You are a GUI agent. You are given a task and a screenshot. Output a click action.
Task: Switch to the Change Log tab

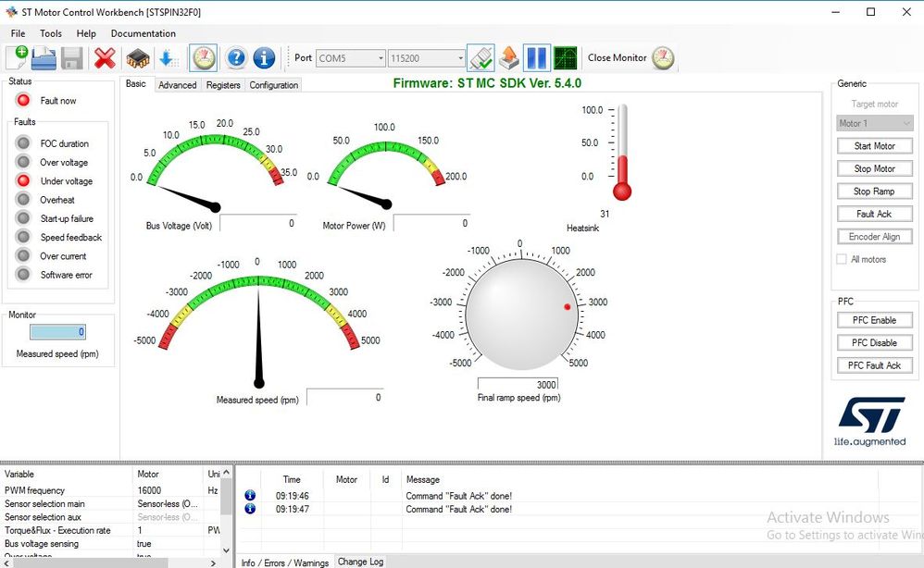361,562
